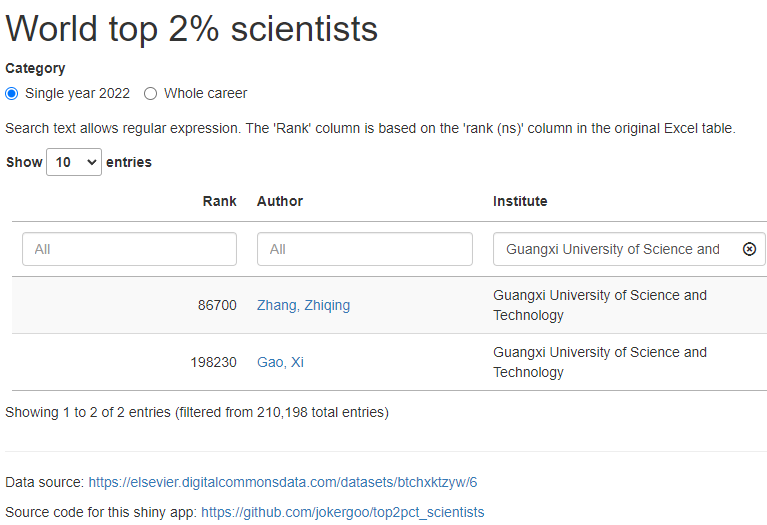Visit the Elsevier data source link
The width and height of the screenshot is (767, 525).
tap(283, 482)
